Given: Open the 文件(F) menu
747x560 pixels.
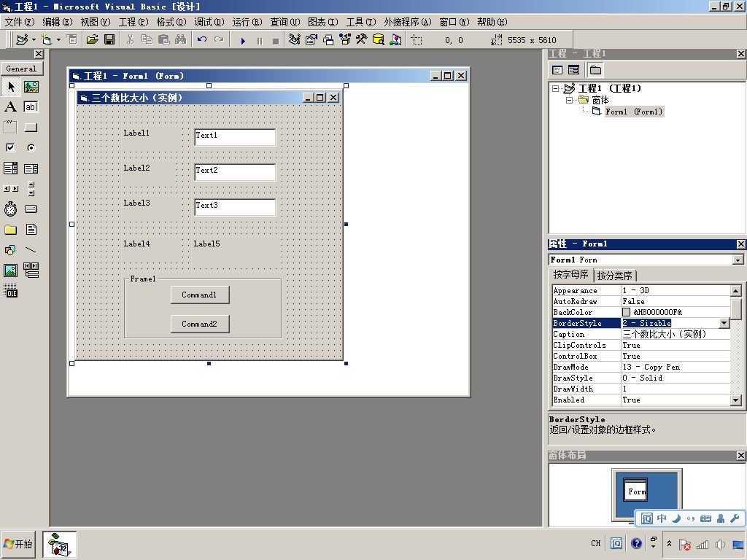Looking at the screenshot, I should coord(20,22).
